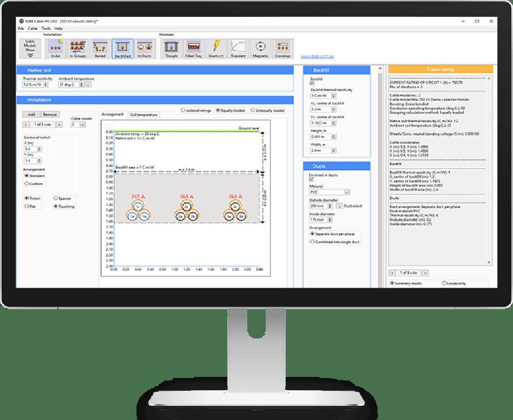
Task: Select the In Groups installation icon
Action: point(77,48)
